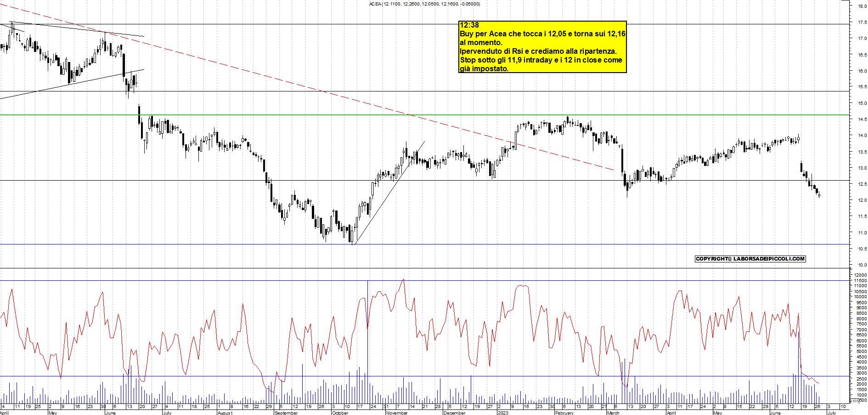The image size is (868, 415).
Task: Click the 12.5 price axis label
Action: [x=862, y=184]
